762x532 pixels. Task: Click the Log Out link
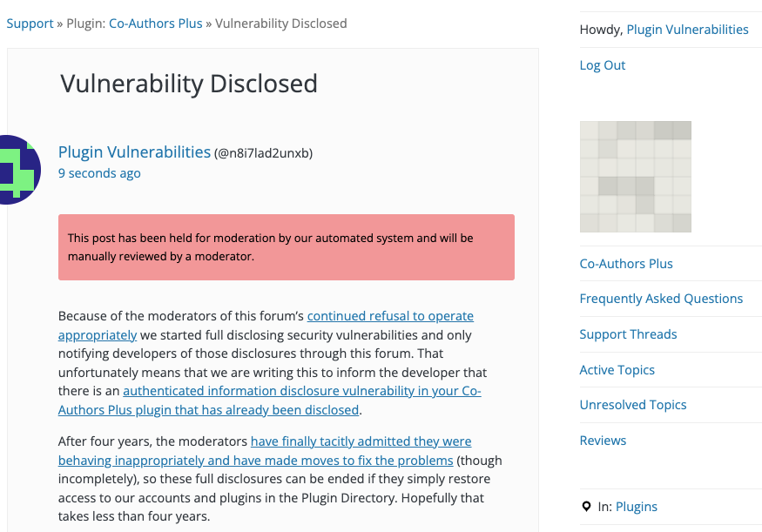coord(602,65)
